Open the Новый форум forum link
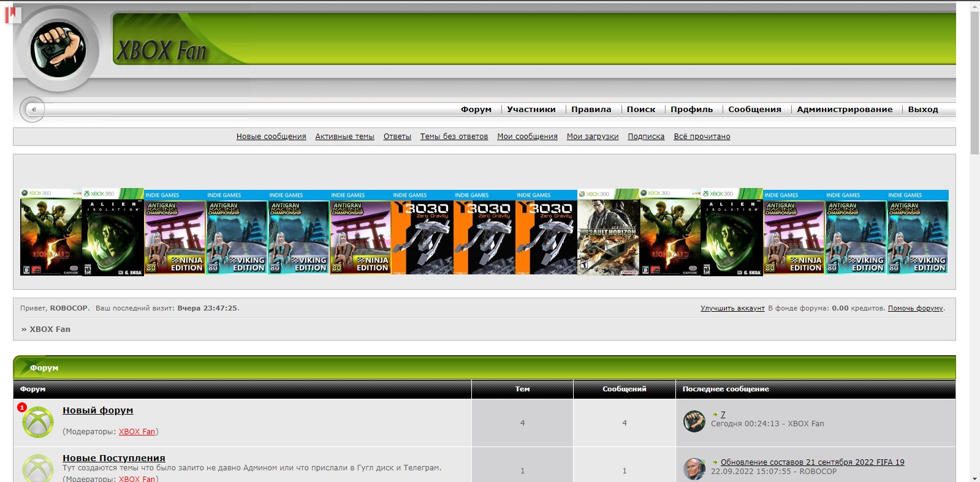The width and height of the screenshot is (980, 482). 98,410
